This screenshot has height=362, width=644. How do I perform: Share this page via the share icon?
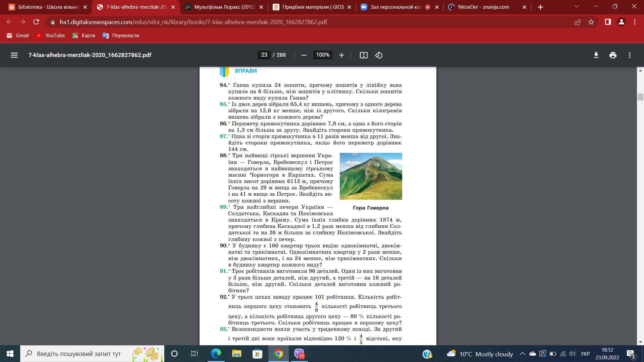pyautogui.click(x=578, y=22)
